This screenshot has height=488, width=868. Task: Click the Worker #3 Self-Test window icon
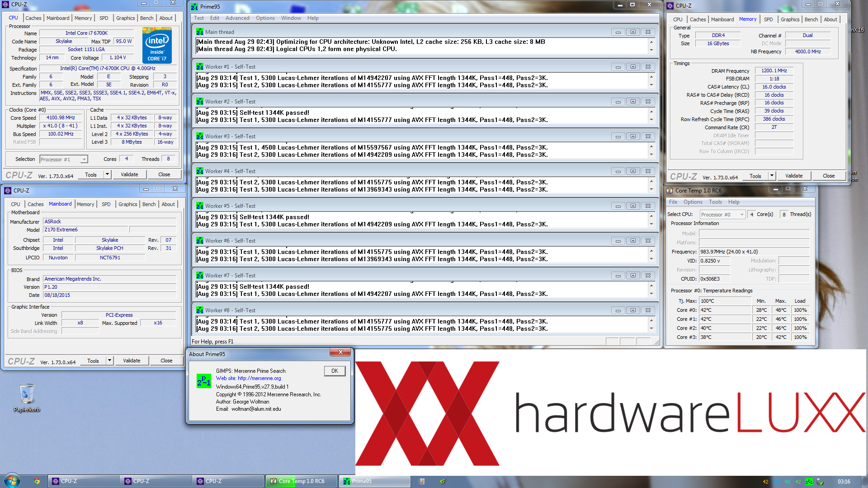click(200, 136)
